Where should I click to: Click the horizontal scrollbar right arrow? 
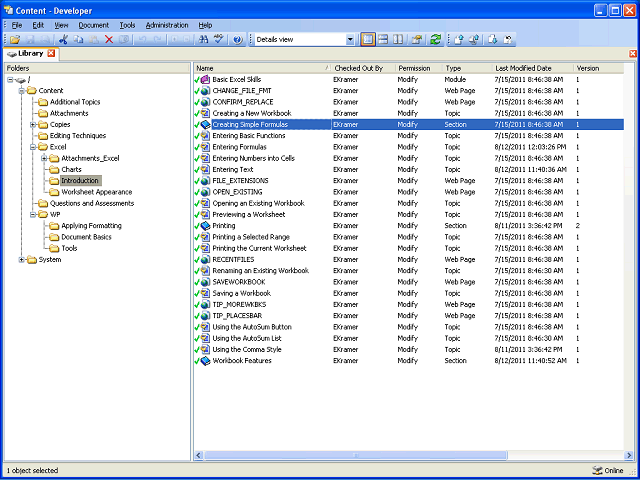coord(629,455)
